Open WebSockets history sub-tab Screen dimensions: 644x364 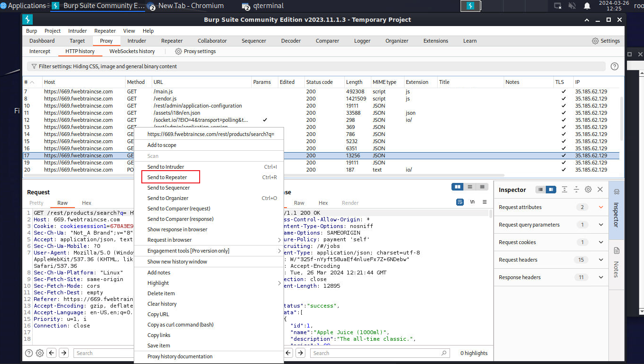point(132,51)
